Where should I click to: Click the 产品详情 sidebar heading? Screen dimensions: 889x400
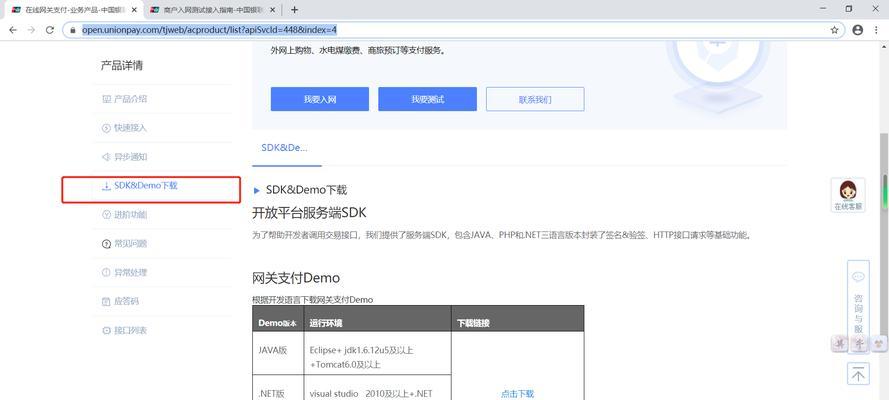click(x=122, y=66)
